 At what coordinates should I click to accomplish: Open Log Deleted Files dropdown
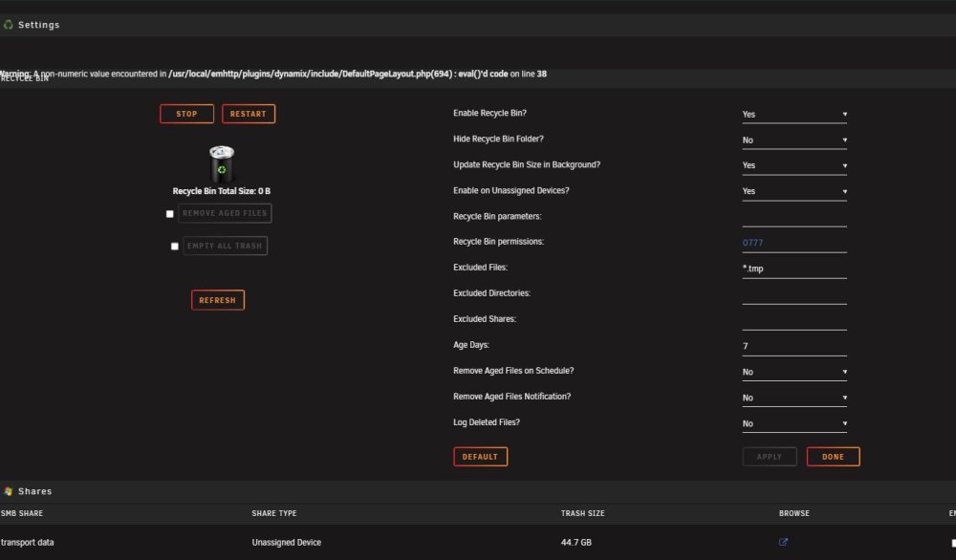(x=794, y=423)
